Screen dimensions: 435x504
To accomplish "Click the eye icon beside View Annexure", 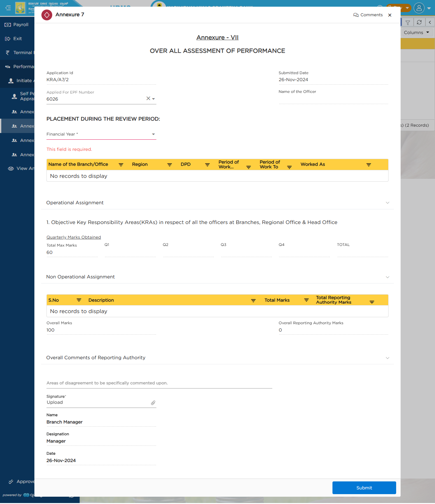I will pyautogui.click(x=11, y=168).
